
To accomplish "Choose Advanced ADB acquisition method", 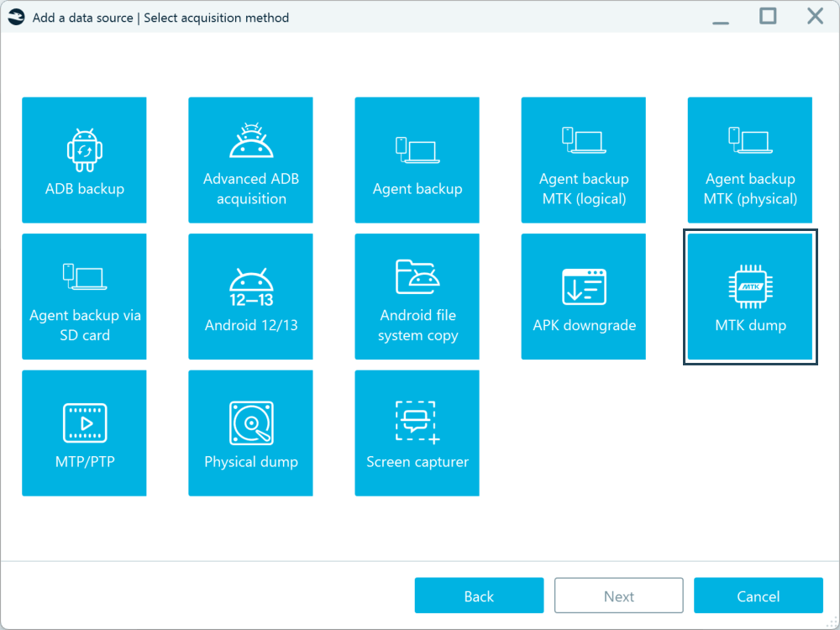I will point(250,160).
